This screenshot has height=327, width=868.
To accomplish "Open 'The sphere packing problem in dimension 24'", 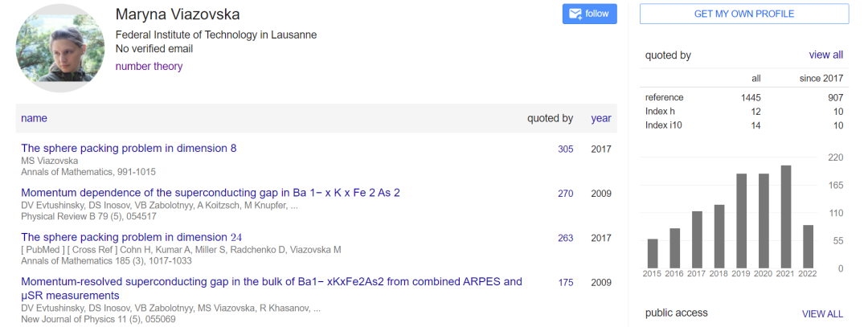I will (x=131, y=237).
